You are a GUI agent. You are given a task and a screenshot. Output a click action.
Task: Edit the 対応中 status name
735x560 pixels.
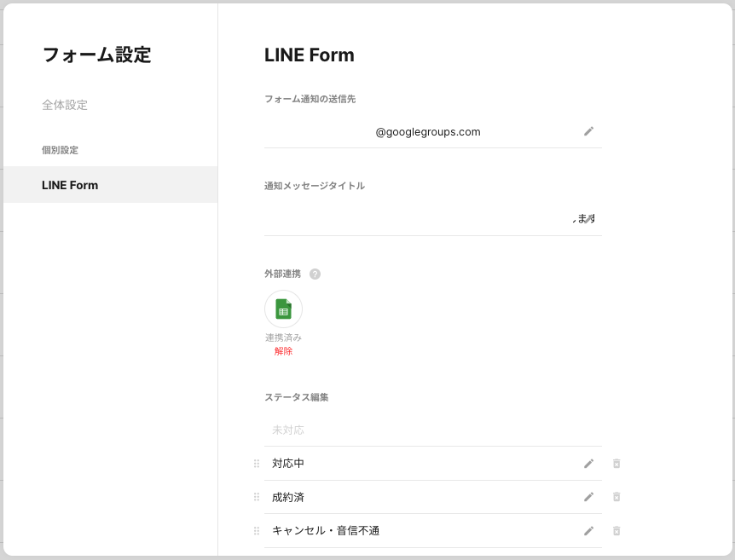588,464
